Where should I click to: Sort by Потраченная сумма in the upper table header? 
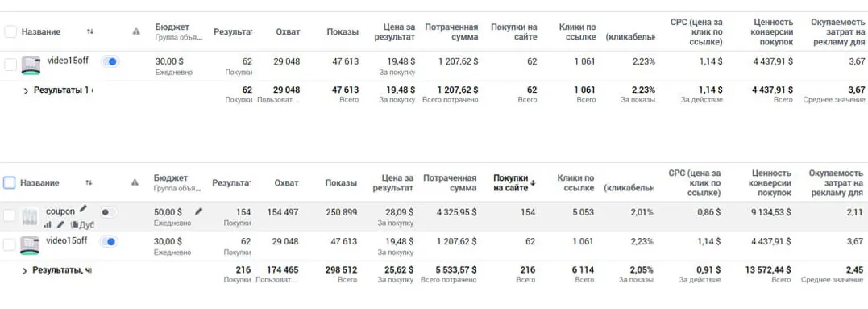tap(451, 32)
